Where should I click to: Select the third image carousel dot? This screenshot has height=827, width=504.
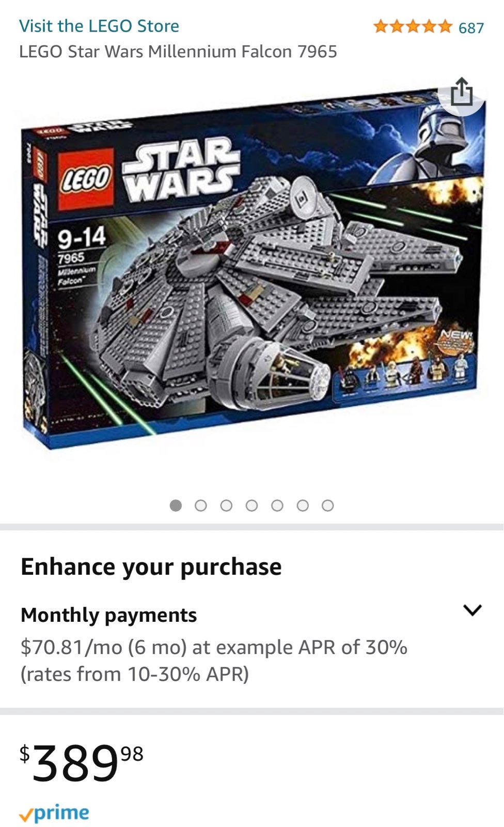click(226, 505)
